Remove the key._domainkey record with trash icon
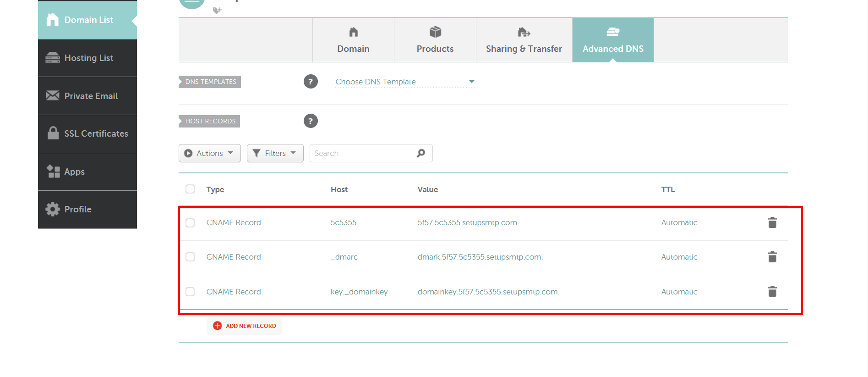Image resolution: width=868 pixels, height=377 pixels. coord(772,292)
